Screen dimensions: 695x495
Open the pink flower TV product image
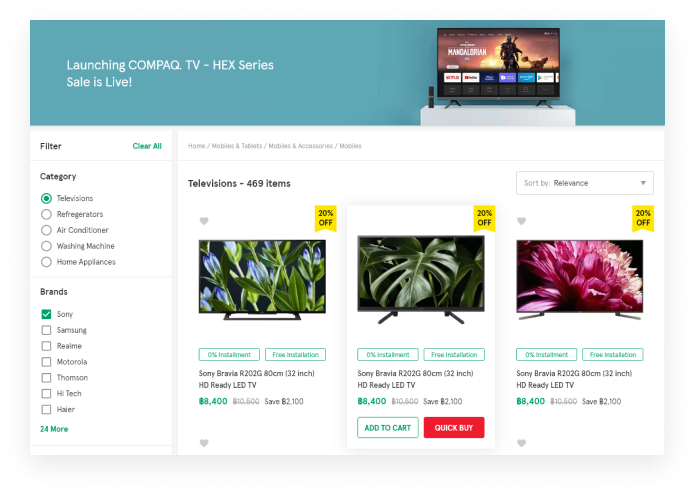(580, 280)
